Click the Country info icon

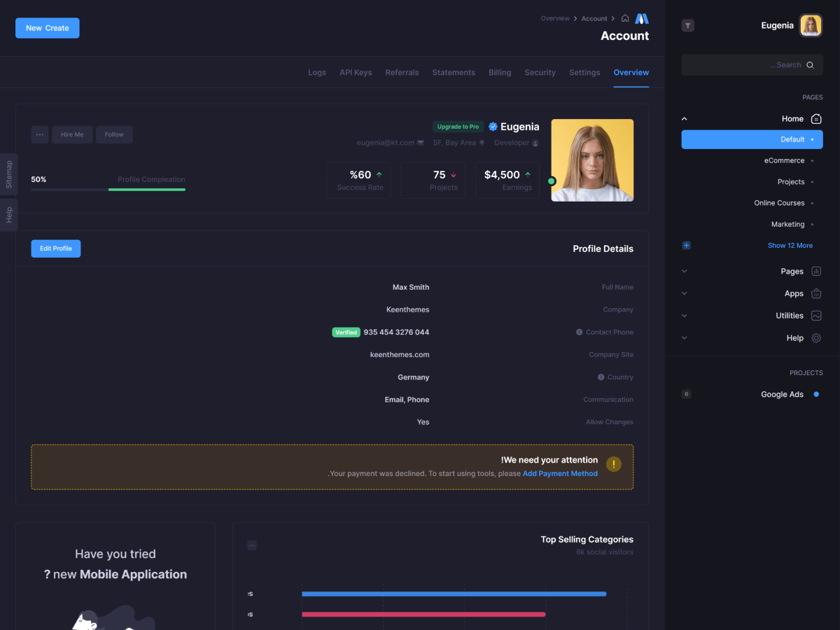click(x=601, y=377)
